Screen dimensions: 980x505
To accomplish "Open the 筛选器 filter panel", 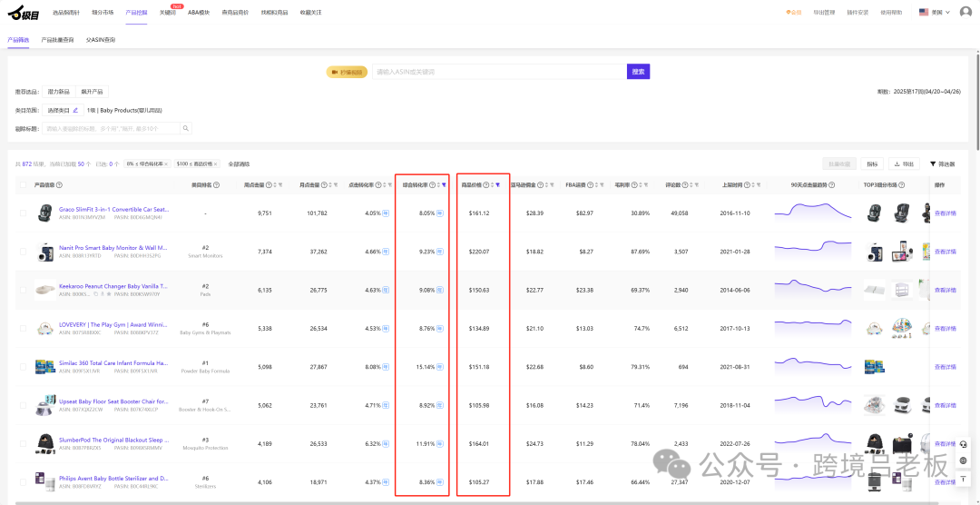I will pos(942,163).
